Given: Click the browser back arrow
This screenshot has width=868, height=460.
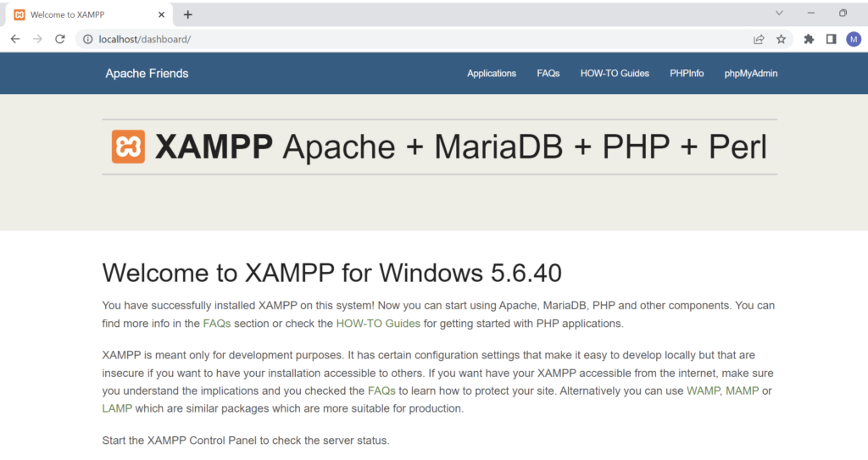Looking at the screenshot, I should [x=15, y=39].
